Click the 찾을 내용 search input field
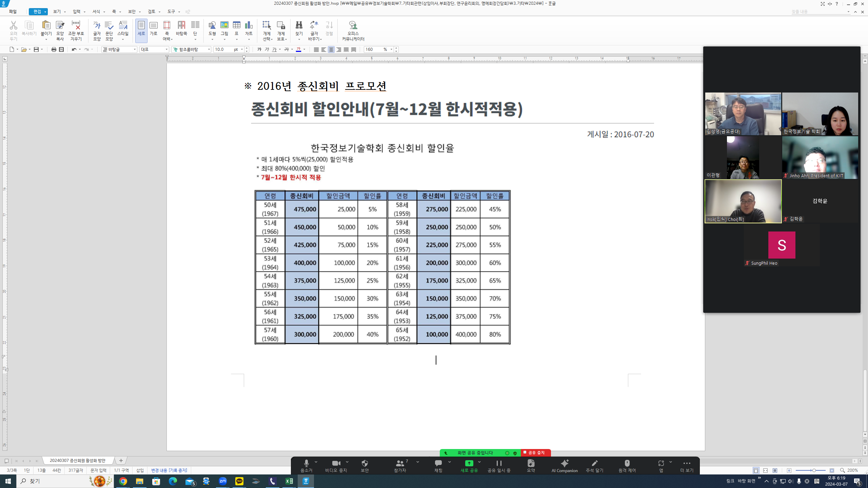This screenshot has height=488, width=868. coord(819,12)
